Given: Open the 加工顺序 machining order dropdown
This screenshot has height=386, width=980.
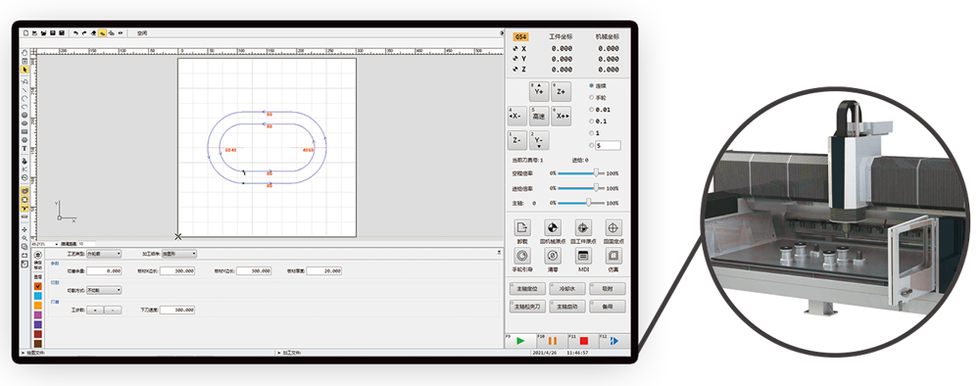Looking at the screenshot, I should click(178, 254).
